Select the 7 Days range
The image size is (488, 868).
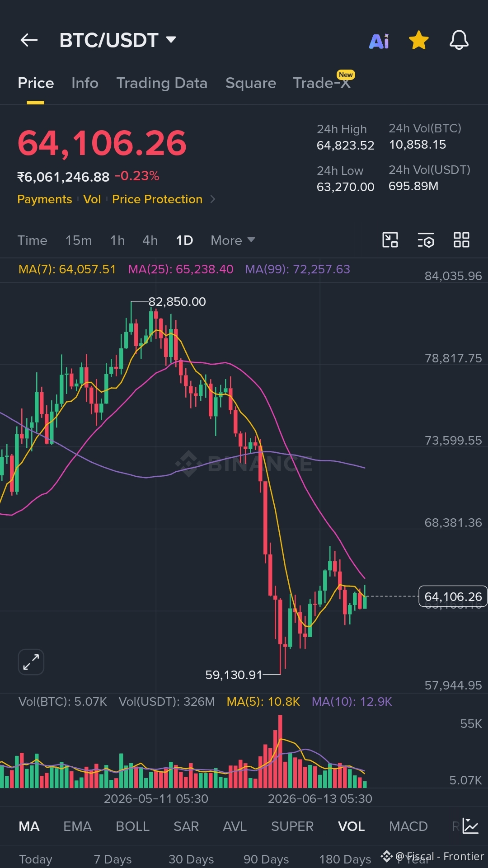click(x=113, y=859)
